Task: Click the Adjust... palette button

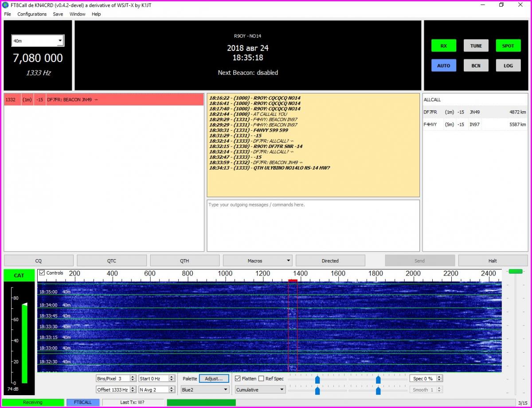Action: [214, 379]
